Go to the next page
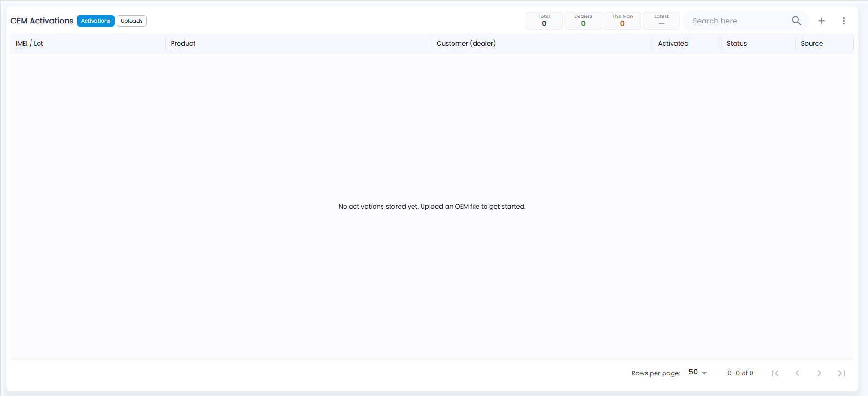 point(819,373)
